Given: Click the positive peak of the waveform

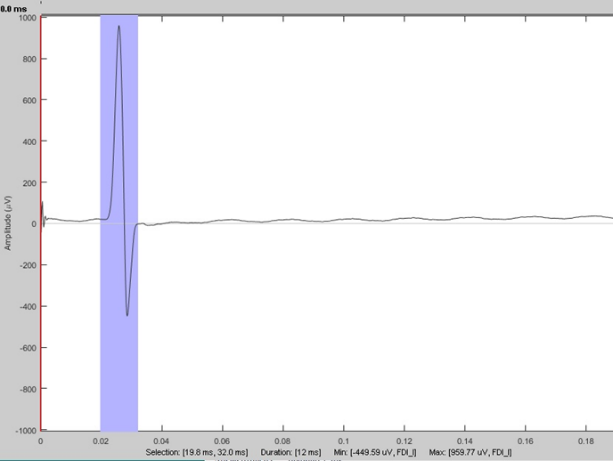Looking at the screenshot, I should coord(119,26).
